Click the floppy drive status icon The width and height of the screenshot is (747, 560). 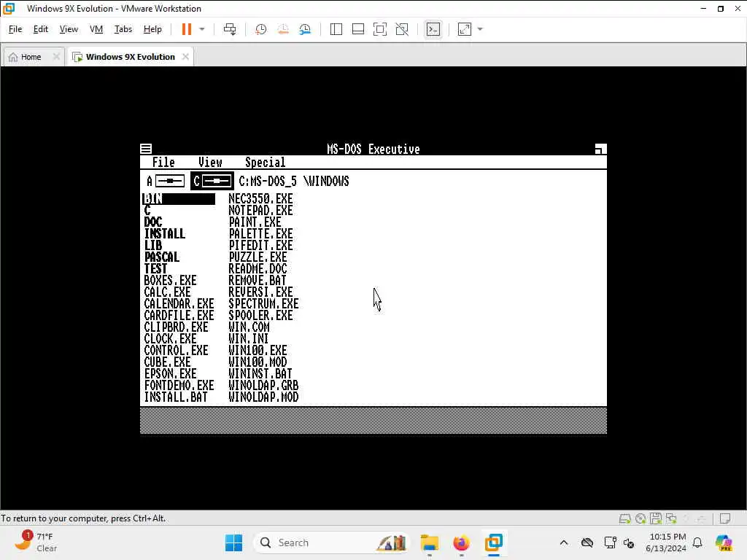(656, 518)
